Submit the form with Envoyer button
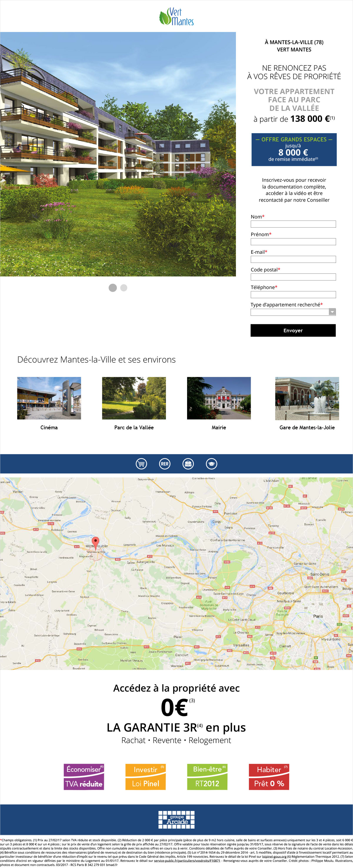The width and height of the screenshot is (353, 868). 293,330
